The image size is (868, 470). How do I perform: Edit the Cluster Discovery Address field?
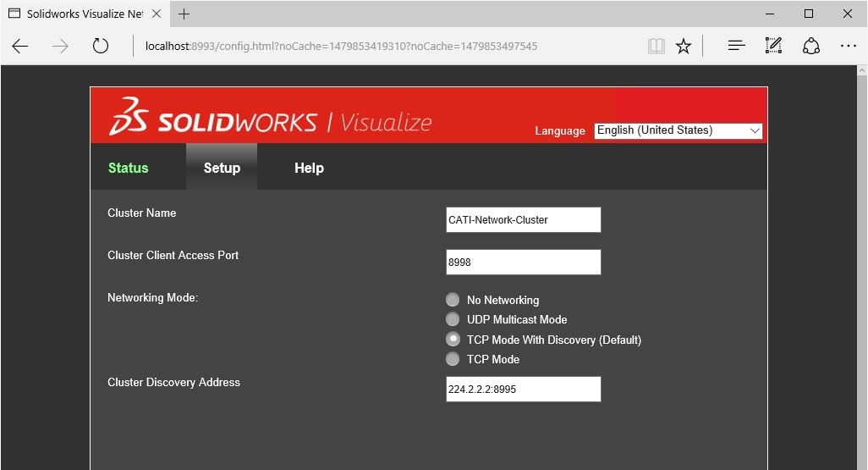click(523, 389)
